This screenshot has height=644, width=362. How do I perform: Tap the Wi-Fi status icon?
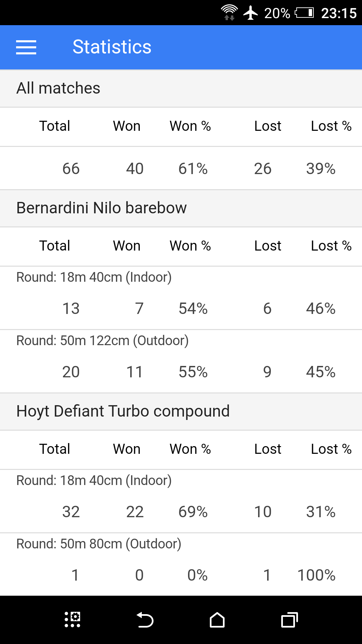pos(229,13)
